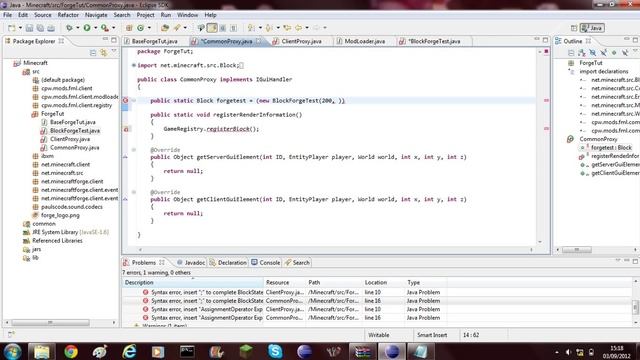Open the Declaration tab
Viewport: 640px width, 360px height.
pyautogui.click(x=228, y=262)
